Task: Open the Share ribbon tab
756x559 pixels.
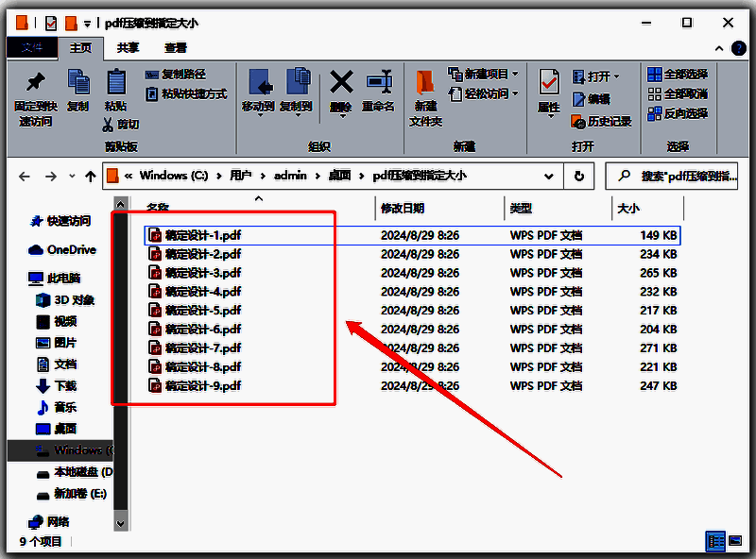Action: click(x=129, y=47)
